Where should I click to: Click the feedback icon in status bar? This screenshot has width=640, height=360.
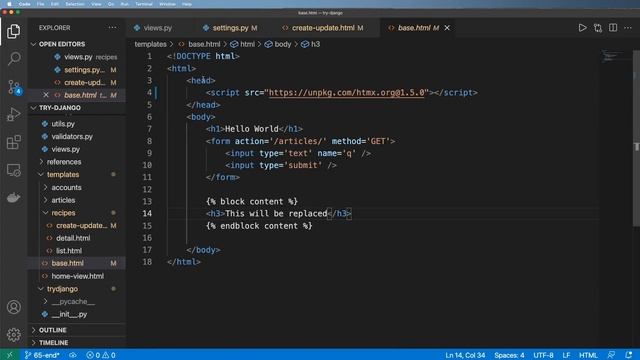[x=611, y=355]
